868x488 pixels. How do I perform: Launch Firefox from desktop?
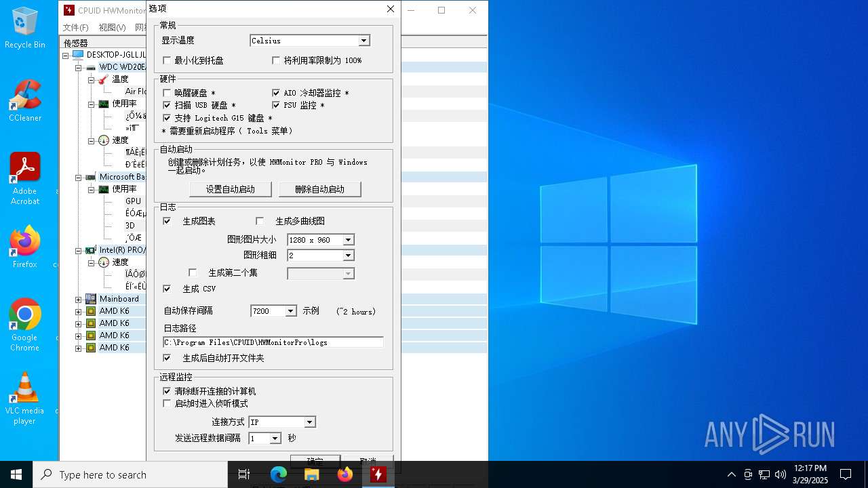(25, 247)
